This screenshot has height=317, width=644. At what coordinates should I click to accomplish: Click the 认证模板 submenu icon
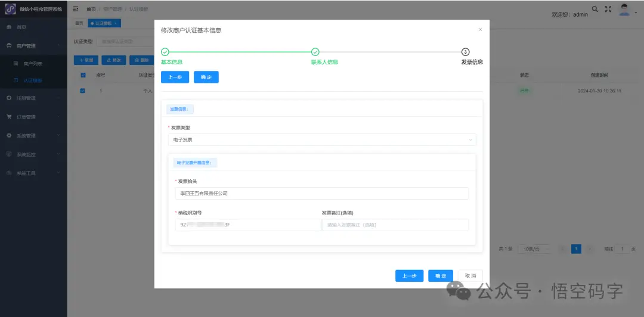tap(16, 80)
